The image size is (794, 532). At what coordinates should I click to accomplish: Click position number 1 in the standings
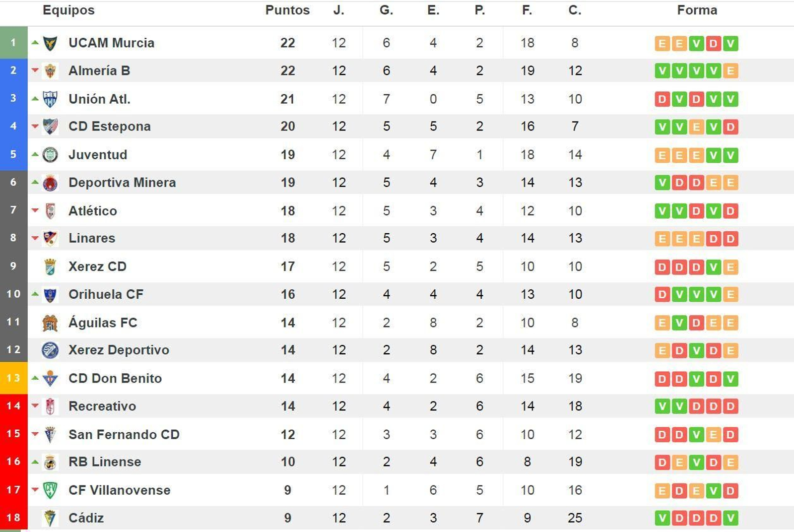pyautogui.click(x=12, y=43)
